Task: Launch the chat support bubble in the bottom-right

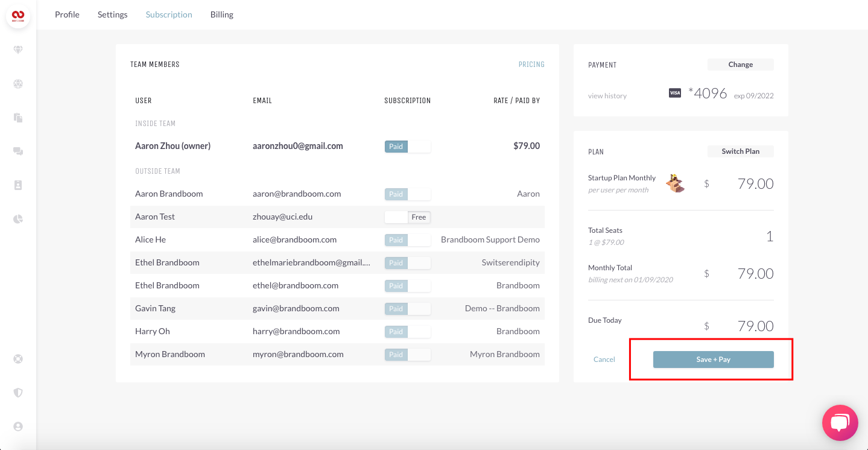Action: click(x=840, y=422)
